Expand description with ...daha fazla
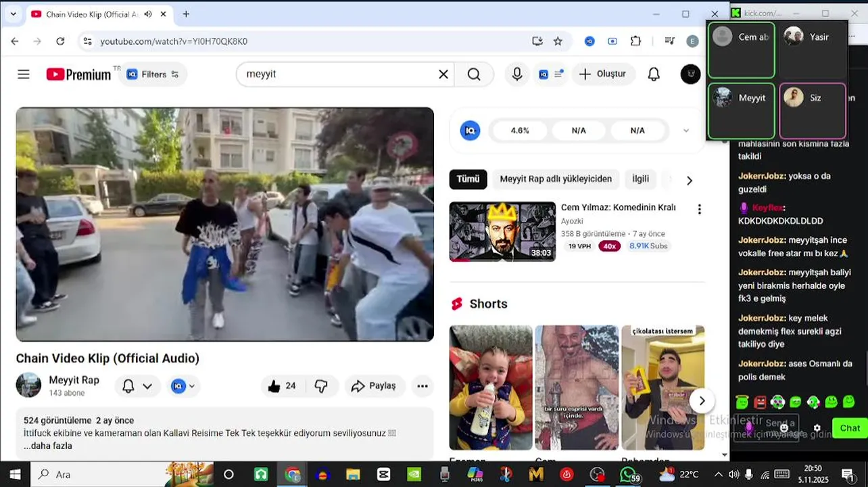This screenshot has width=868, height=487. coord(47,446)
